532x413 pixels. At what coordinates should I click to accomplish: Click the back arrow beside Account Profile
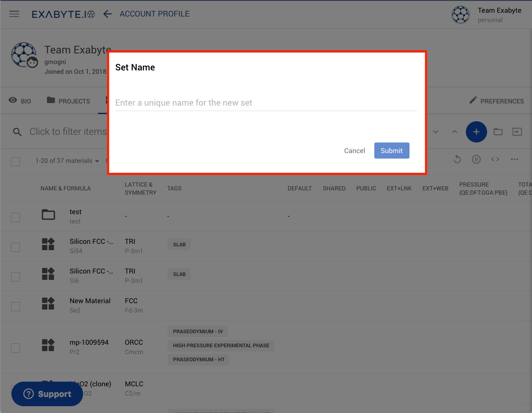pyautogui.click(x=108, y=14)
